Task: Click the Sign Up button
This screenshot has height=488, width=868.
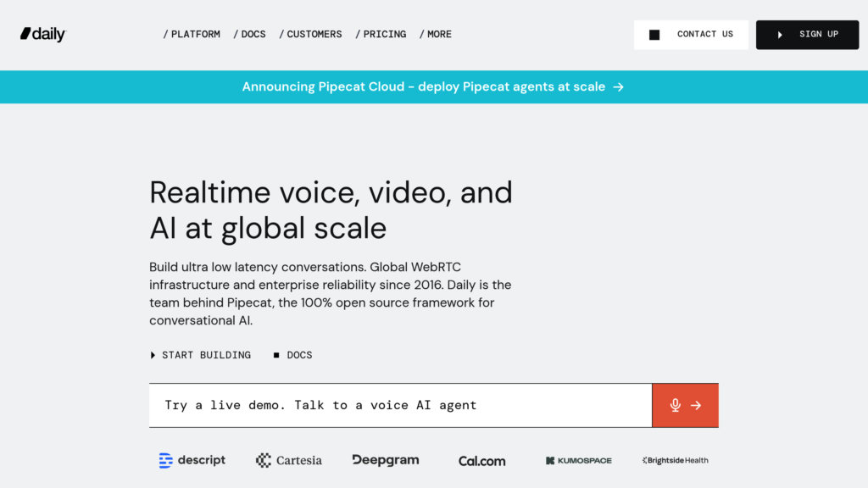Action: point(807,35)
